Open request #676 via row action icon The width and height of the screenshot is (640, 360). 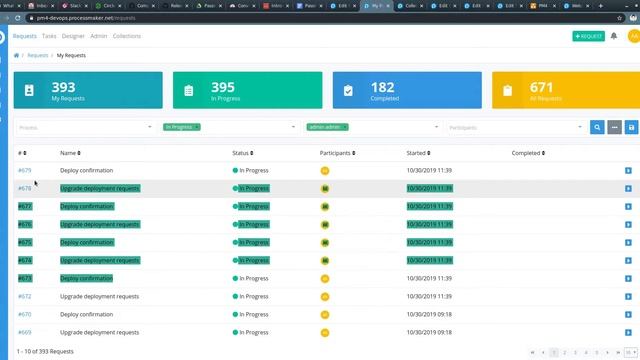[628, 224]
